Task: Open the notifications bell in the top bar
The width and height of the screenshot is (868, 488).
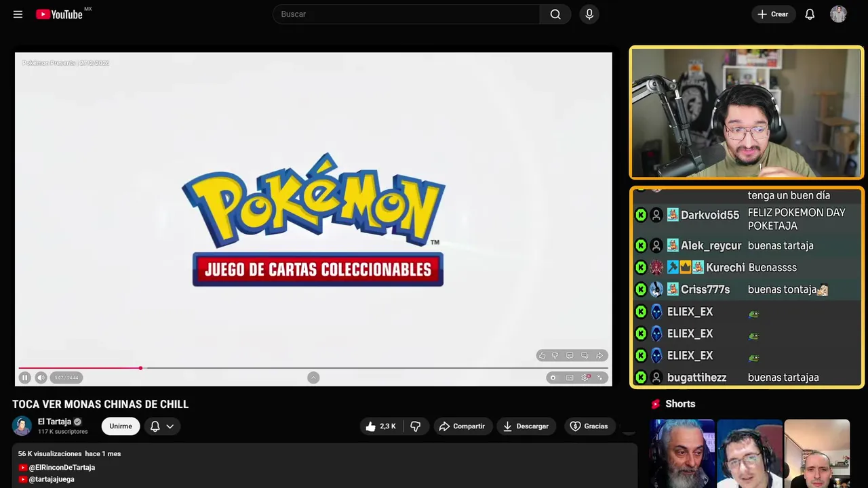Action: click(810, 14)
